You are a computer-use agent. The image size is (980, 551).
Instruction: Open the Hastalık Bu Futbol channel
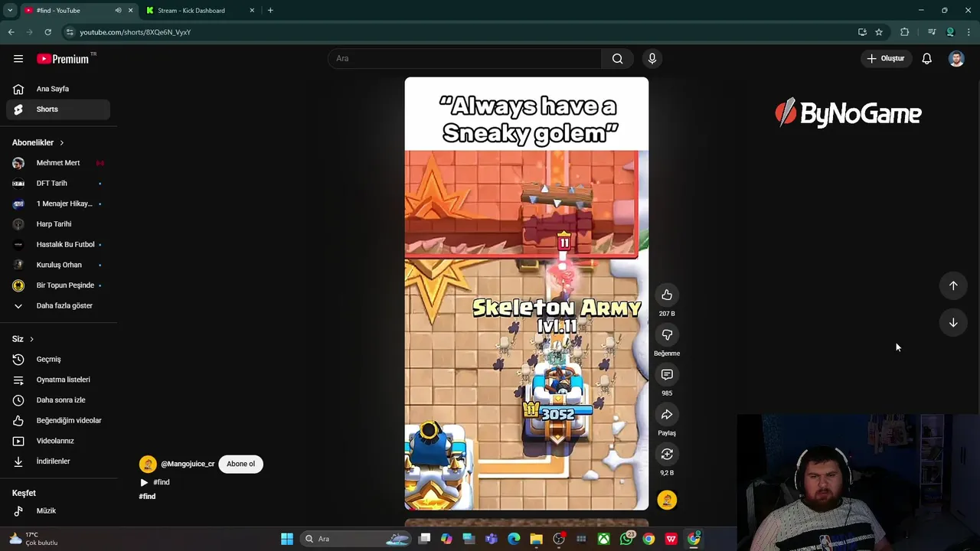pyautogui.click(x=58, y=245)
